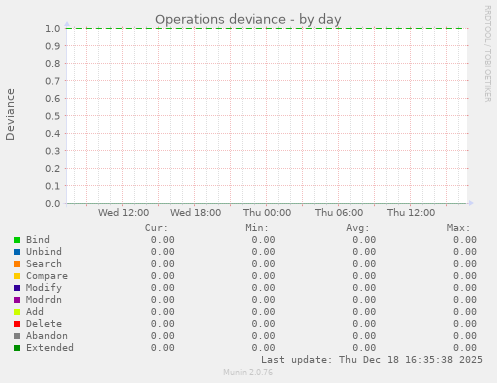Click the Compare legend label
Screen dimensions: 497x383
click(47, 276)
